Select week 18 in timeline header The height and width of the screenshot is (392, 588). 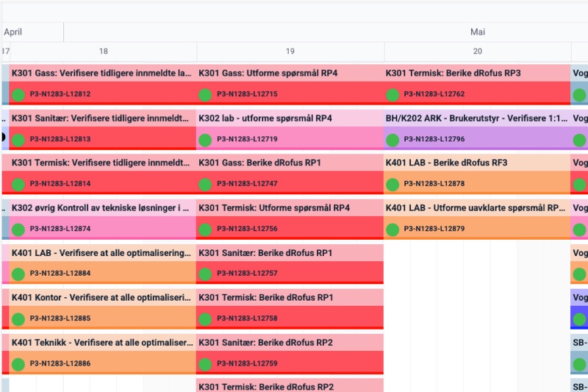coord(104,51)
